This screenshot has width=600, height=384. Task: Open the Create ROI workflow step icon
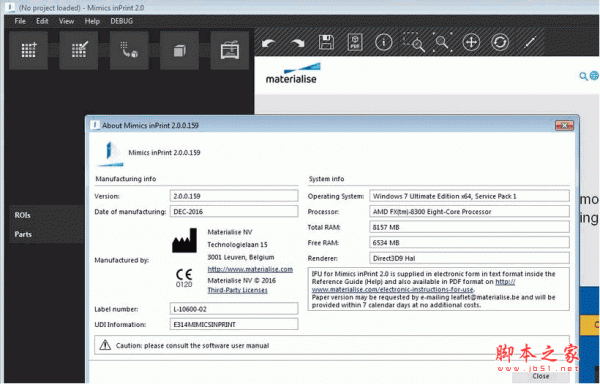(x=28, y=50)
